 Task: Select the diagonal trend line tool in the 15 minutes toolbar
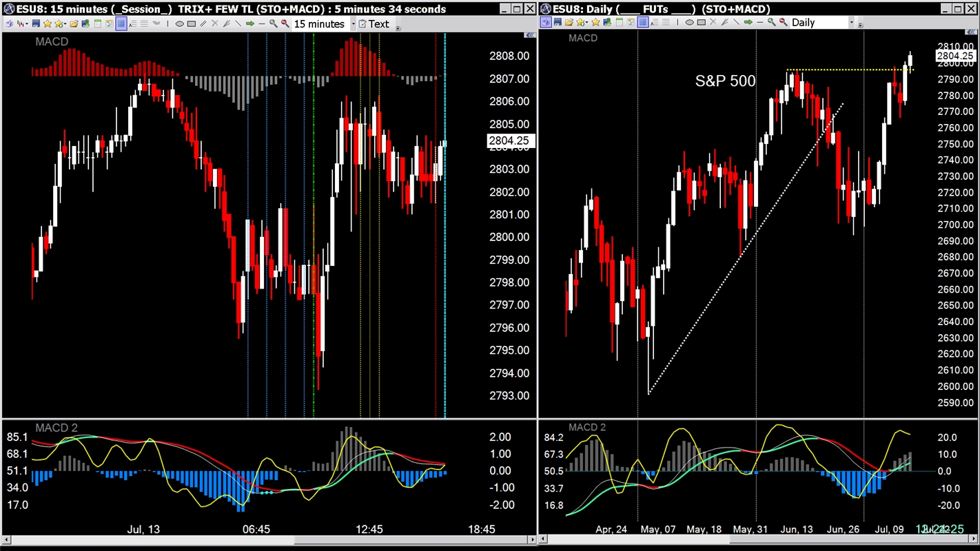(x=238, y=23)
